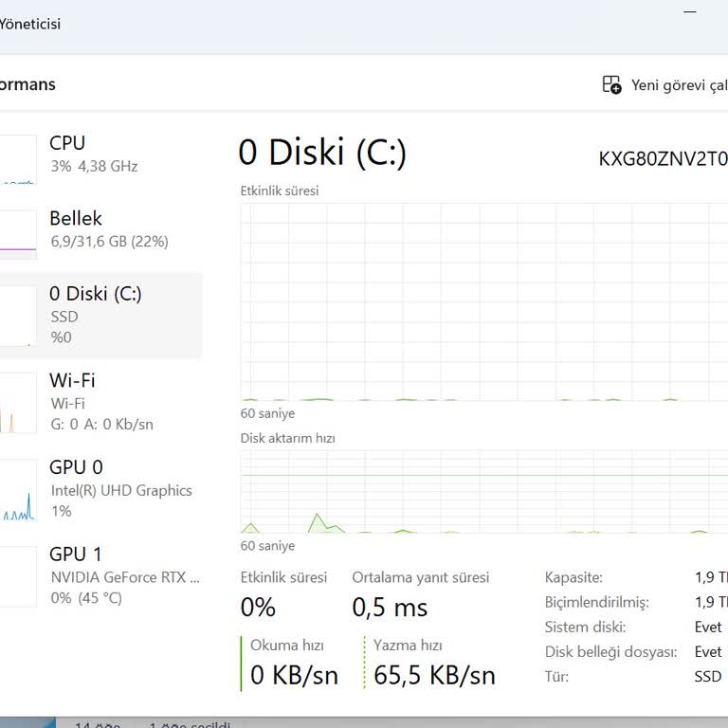This screenshot has width=728, height=728.
Task: Click the 'Biçimlendirilmiş:' label
Action: tap(596, 603)
